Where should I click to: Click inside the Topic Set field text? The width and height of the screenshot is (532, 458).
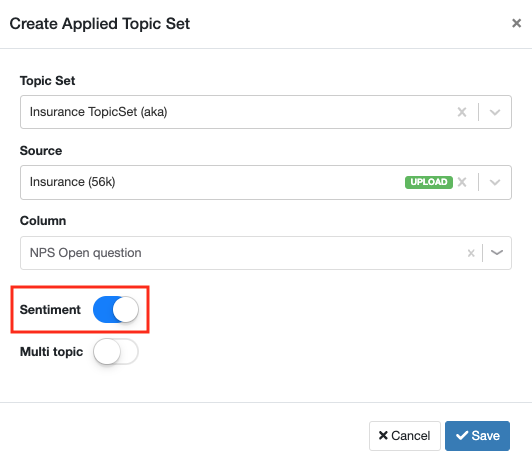(x=98, y=112)
